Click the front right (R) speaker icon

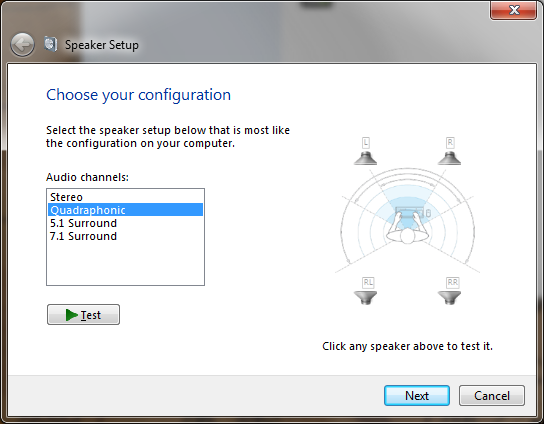pos(449,159)
